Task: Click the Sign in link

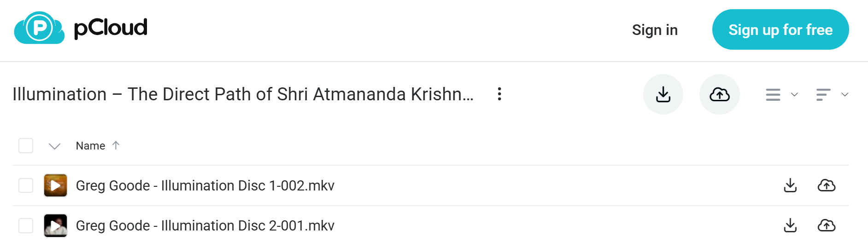Action: point(655,30)
